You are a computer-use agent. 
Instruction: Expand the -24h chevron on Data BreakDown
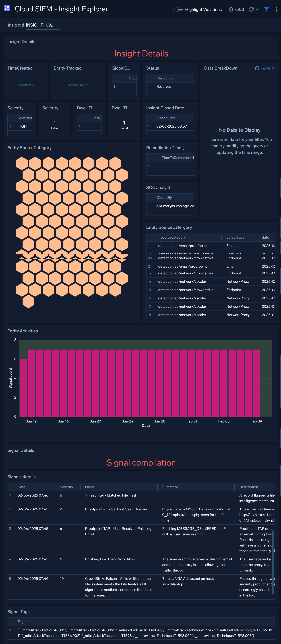click(x=273, y=68)
